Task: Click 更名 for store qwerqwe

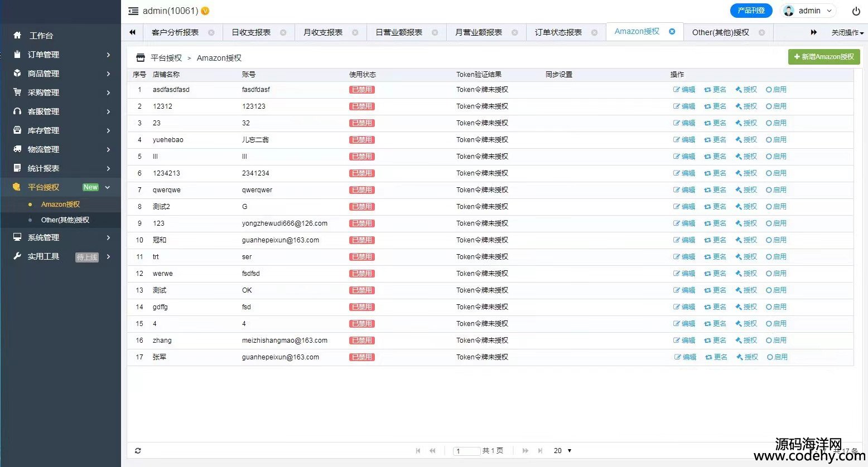Action: (x=715, y=190)
